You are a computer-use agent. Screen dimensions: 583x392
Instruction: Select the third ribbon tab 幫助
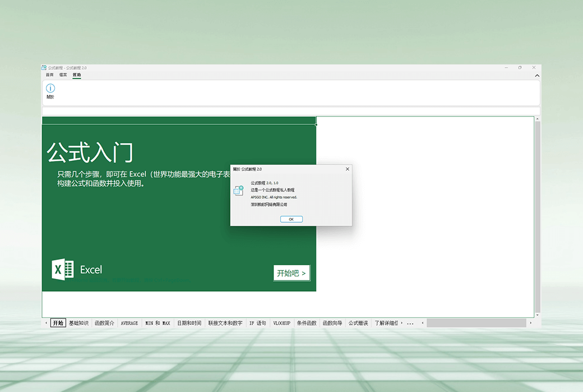point(77,74)
